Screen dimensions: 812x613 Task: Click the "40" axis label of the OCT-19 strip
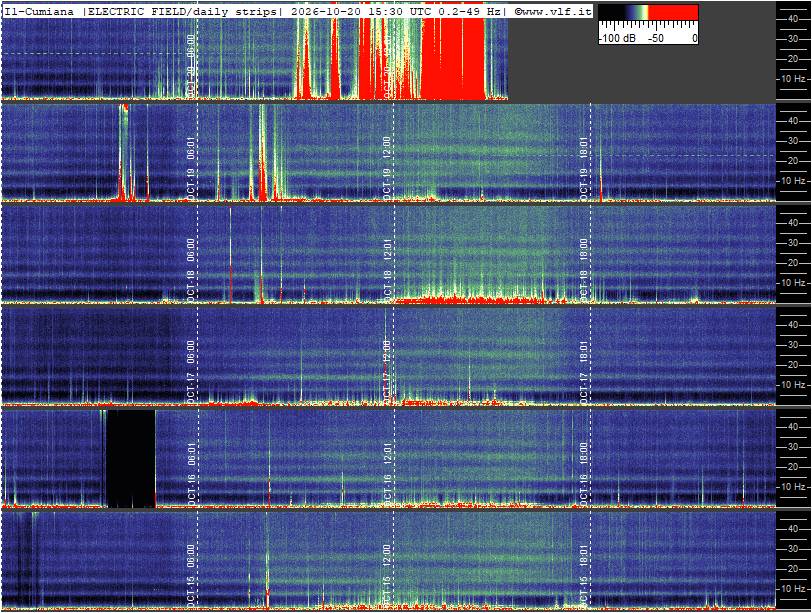click(793, 121)
